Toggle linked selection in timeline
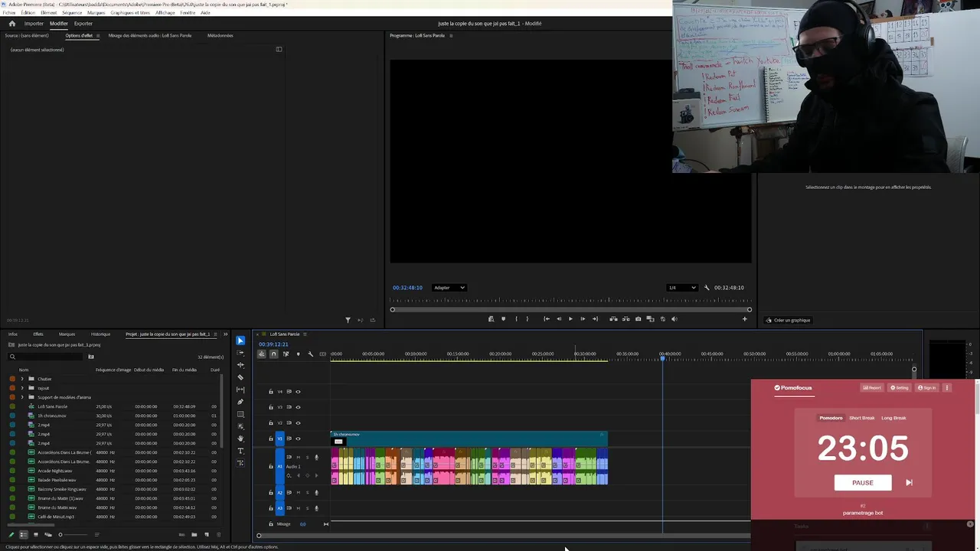980x551 pixels. [x=286, y=354]
